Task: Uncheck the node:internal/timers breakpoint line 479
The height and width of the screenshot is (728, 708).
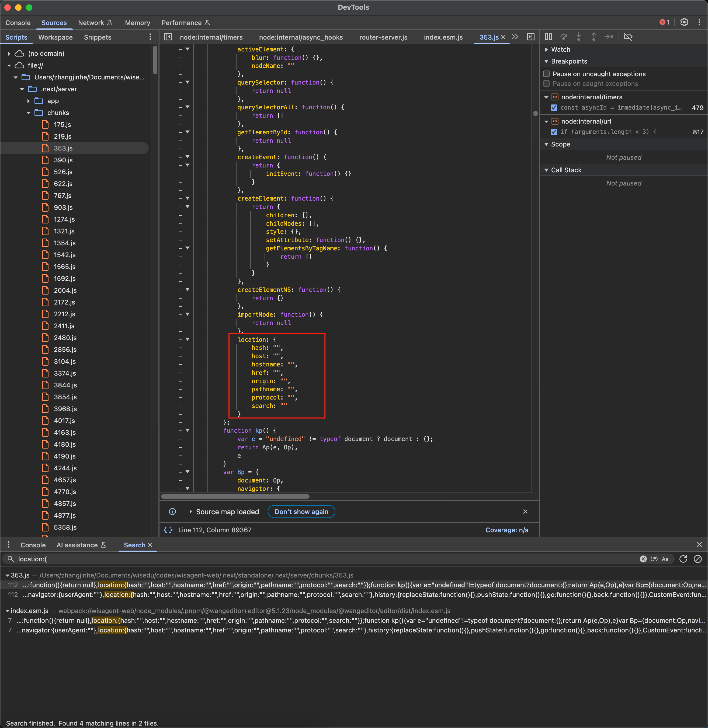Action: point(554,108)
